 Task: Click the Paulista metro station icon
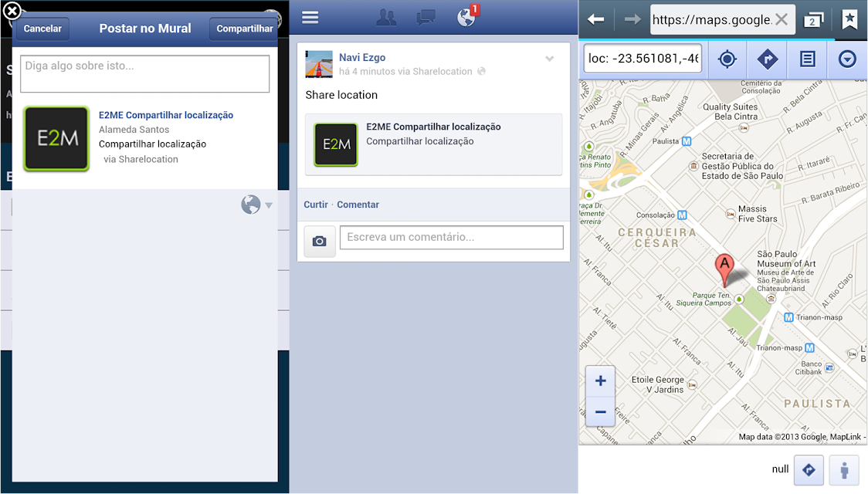tap(687, 141)
